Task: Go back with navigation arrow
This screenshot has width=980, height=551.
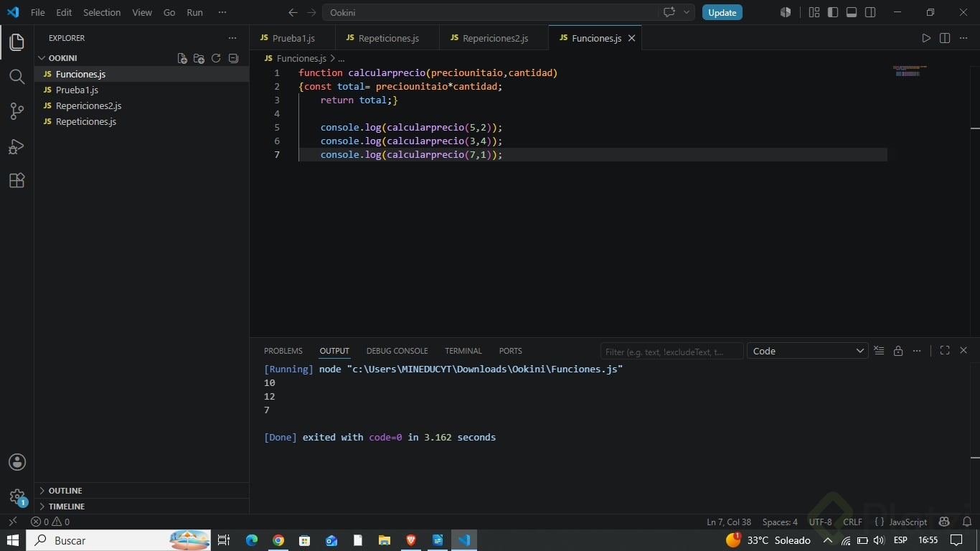Action: pos(293,12)
